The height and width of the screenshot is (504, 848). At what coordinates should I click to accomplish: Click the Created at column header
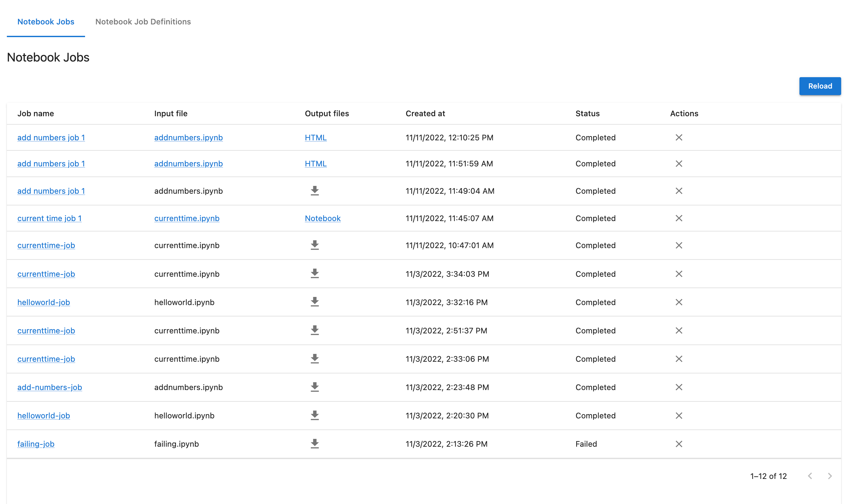(425, 113)
